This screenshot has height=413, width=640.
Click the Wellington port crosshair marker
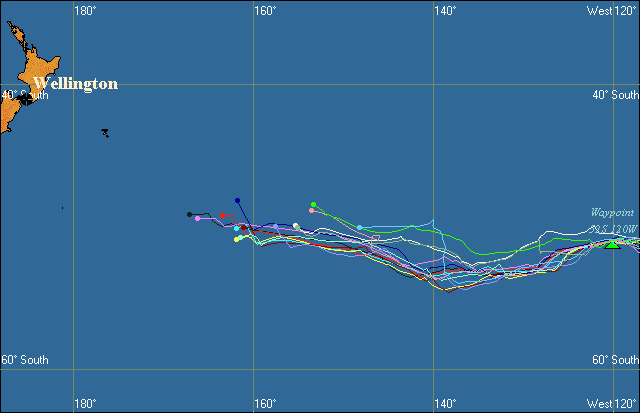26,98
